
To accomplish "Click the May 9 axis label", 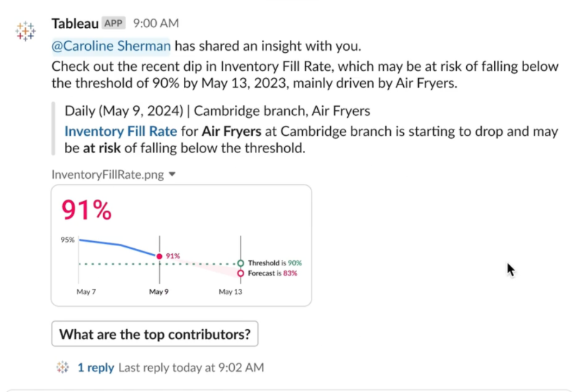I will pos(158,292).
